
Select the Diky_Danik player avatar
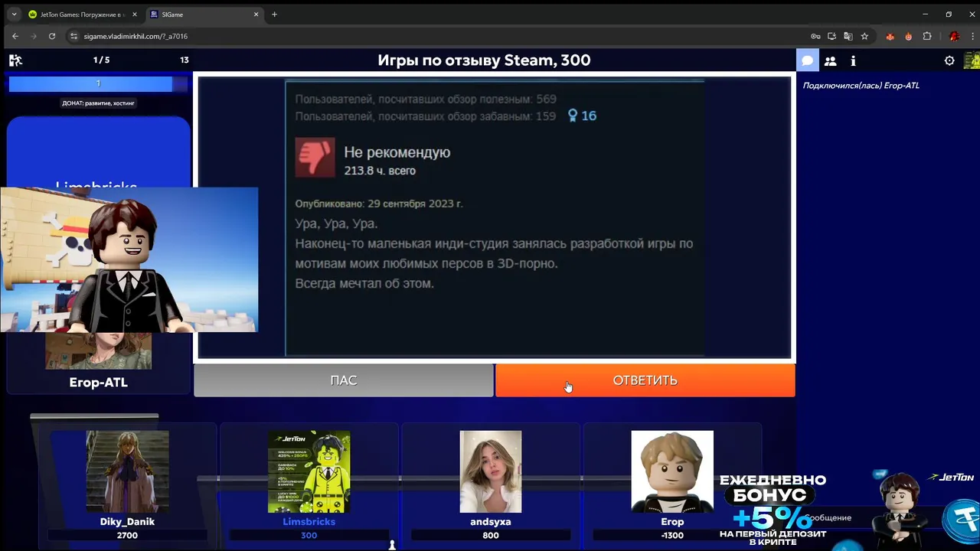(x=127, y=471)
